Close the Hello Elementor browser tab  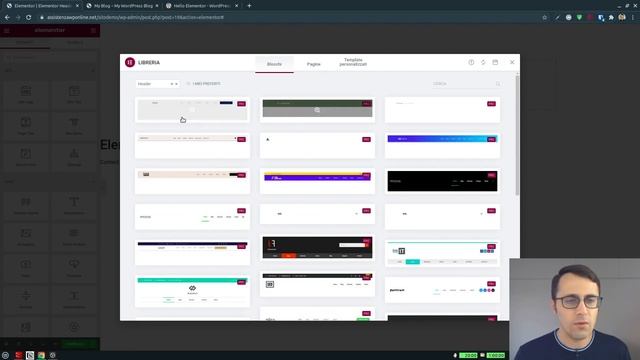[x=237, y=6]
